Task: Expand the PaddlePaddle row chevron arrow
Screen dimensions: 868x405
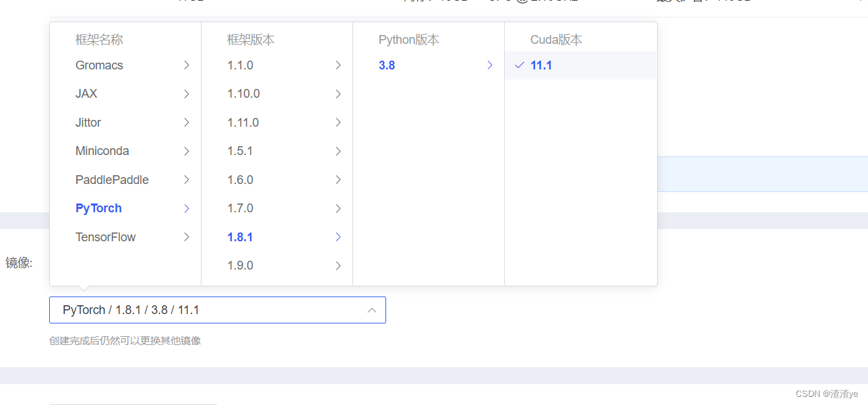Action: click(x=187, y=180)
